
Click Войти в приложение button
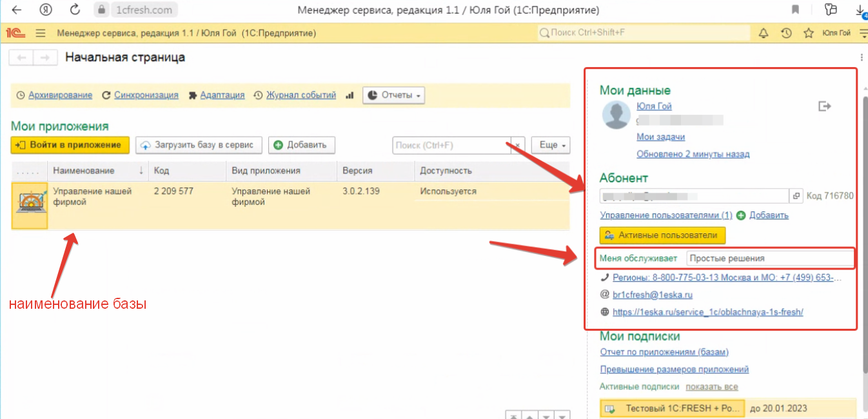tap(70, 145)
